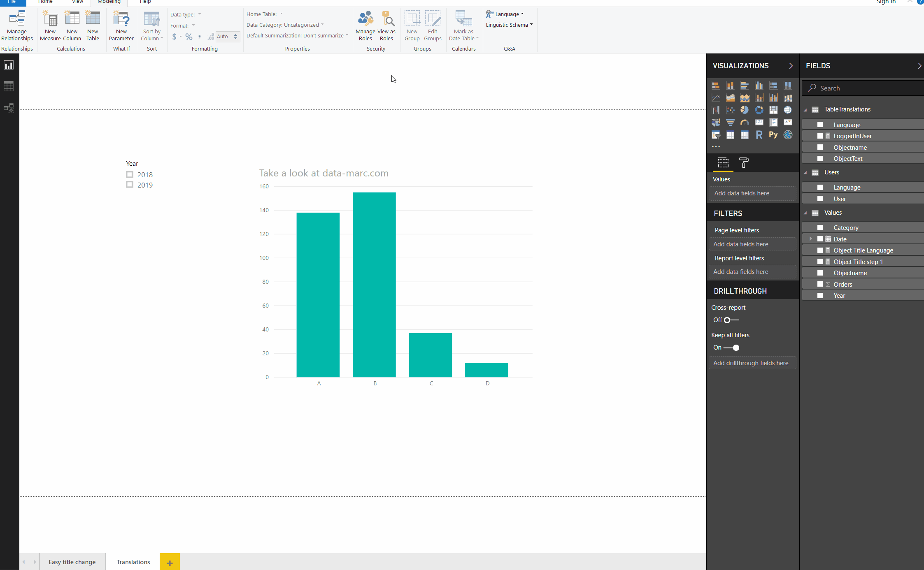Open Manage Roles security settings

365,25
